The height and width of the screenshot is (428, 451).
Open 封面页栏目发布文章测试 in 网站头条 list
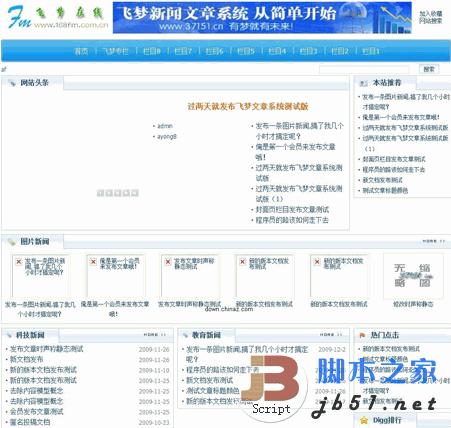292,210
